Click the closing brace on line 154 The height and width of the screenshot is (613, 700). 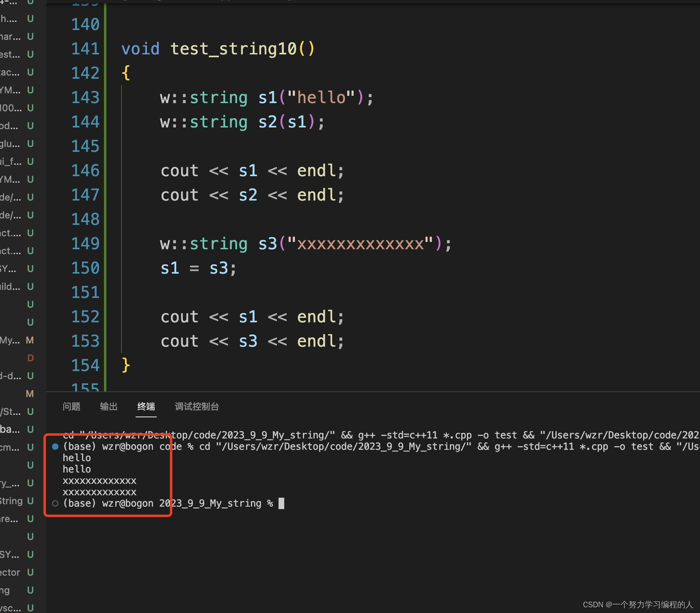[x=126, y=365]
